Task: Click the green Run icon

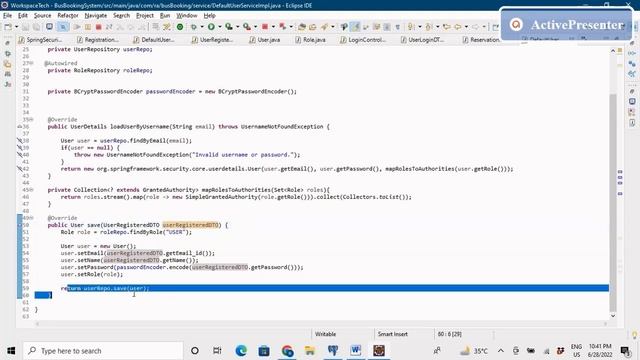Action: pyautogui.click(x=211, y=27)
